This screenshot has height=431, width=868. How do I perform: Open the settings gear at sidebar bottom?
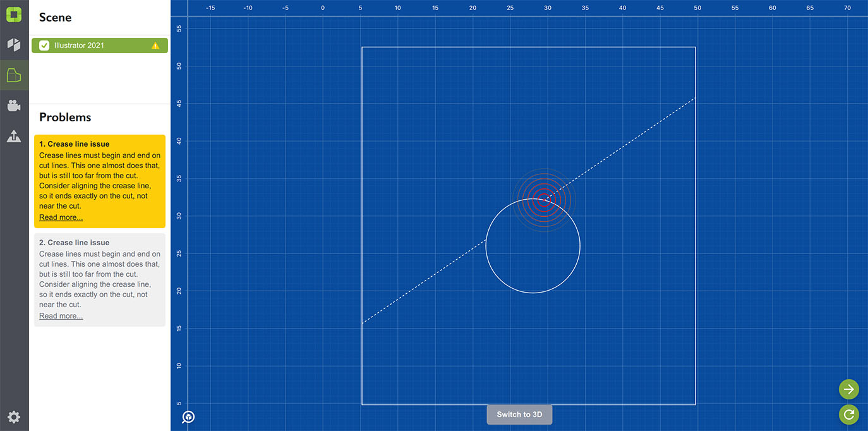pyautogui.click(x=14, y=416)
